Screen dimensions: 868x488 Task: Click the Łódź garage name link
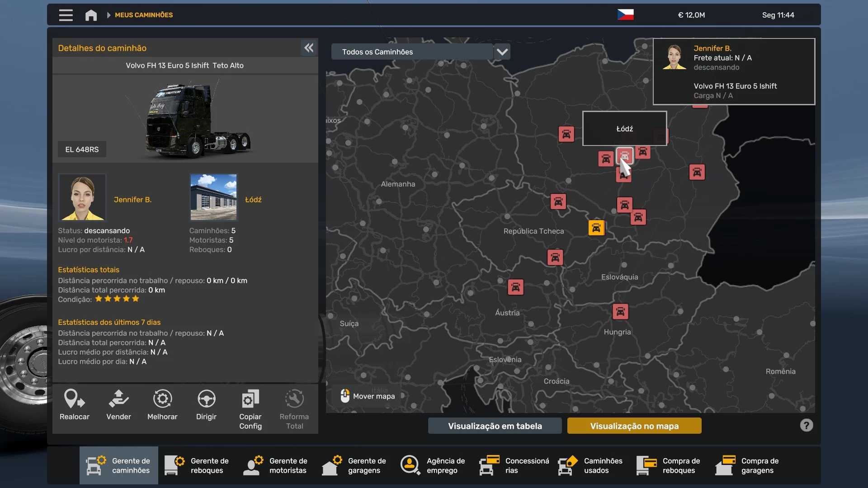(x=253, y=199)
